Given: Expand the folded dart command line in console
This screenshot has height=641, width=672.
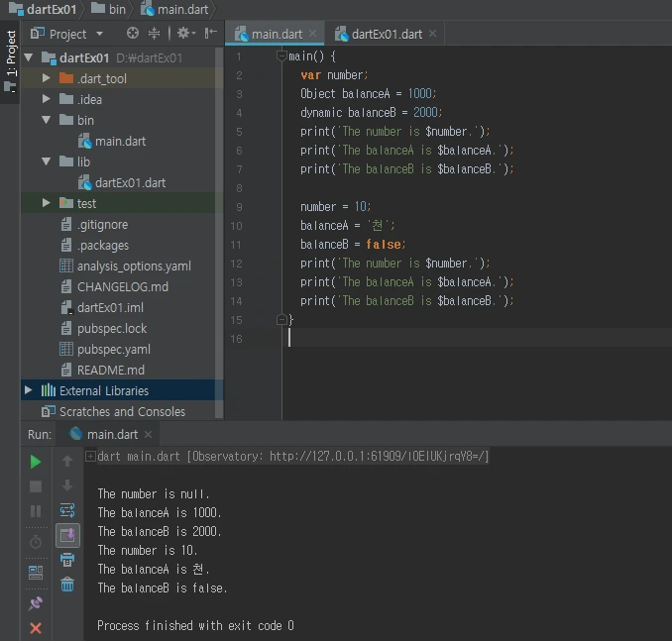Looking at the screenshot, I should 90,457.
